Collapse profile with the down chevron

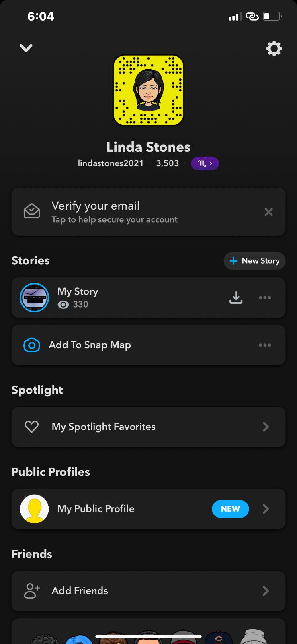(26, 48)
